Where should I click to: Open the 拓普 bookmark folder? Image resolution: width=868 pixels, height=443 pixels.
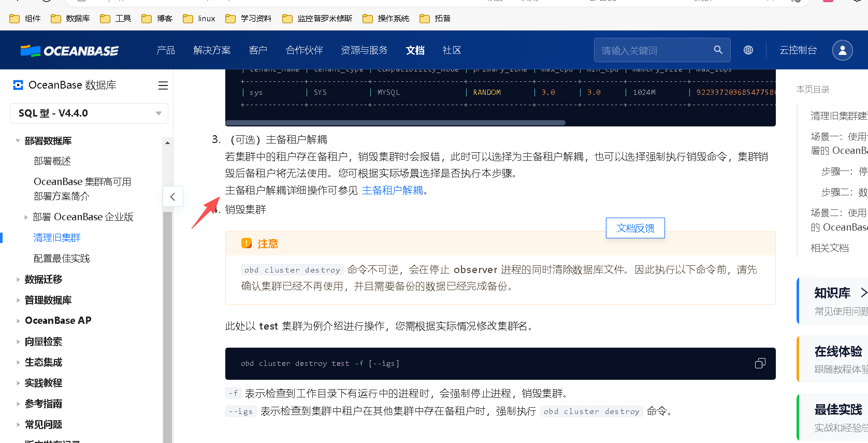click(436, 19)
